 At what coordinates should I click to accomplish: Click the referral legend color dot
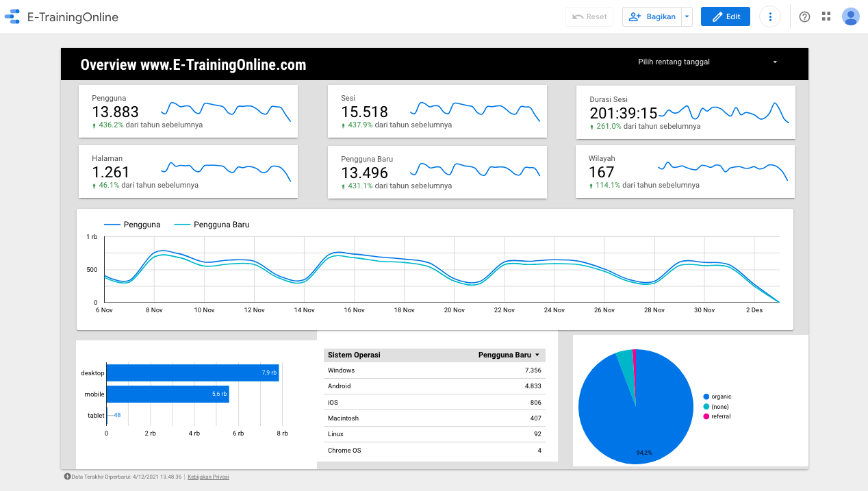click(x=706, y=416)
